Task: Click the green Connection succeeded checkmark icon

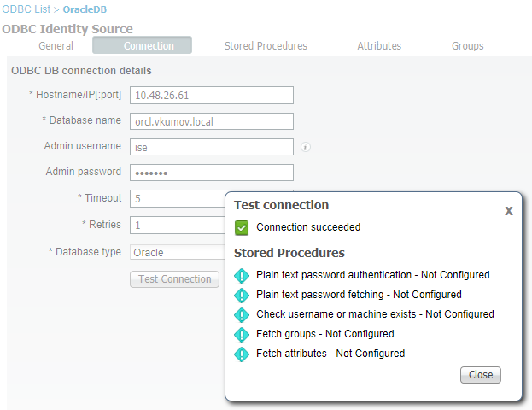Action: point(242,227)
